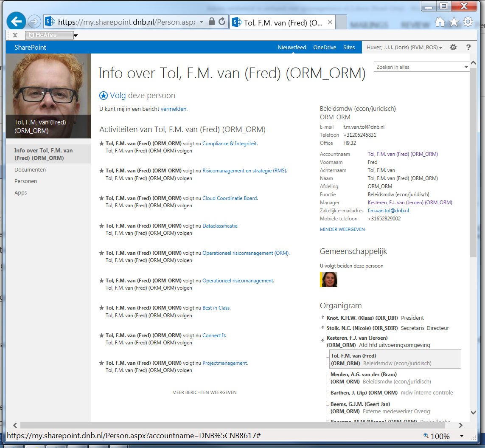Image resolution: width=485 pixels, height=448 pixels.
Task: Expand the McAfee toolbar dropdown arrow
Action: [x=76, y=36]
